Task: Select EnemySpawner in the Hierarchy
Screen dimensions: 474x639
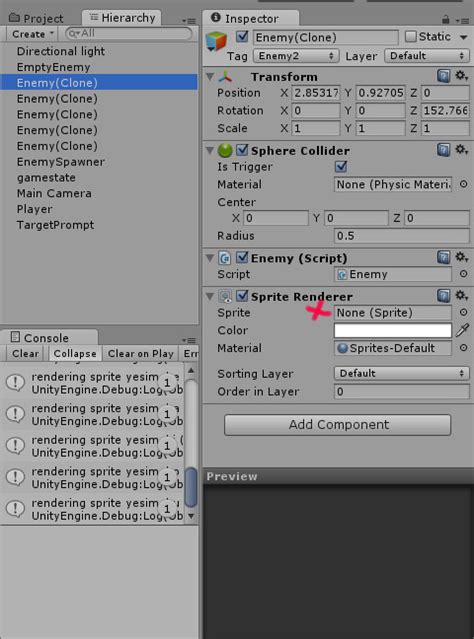Action: click(61, 162)
